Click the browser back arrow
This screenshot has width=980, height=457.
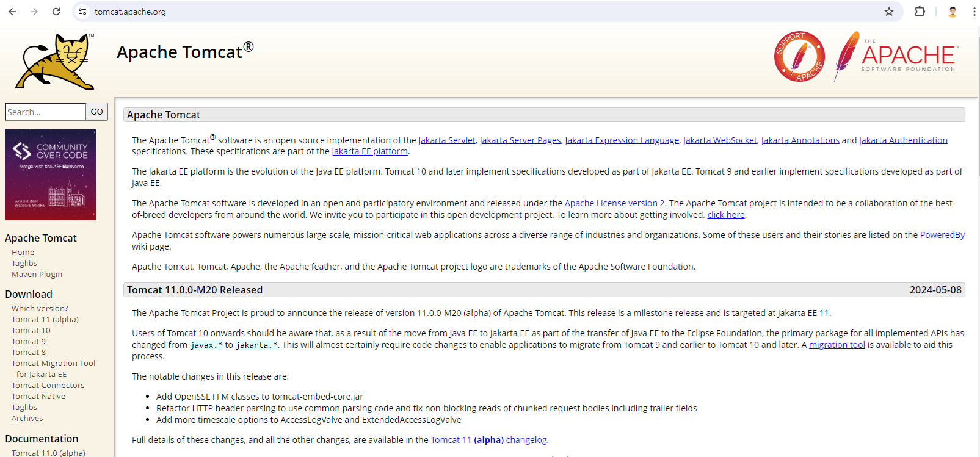tap(12, 12)
